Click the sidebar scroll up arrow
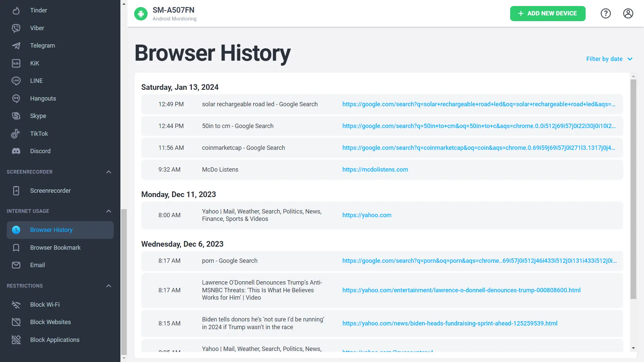 [124, 4]
